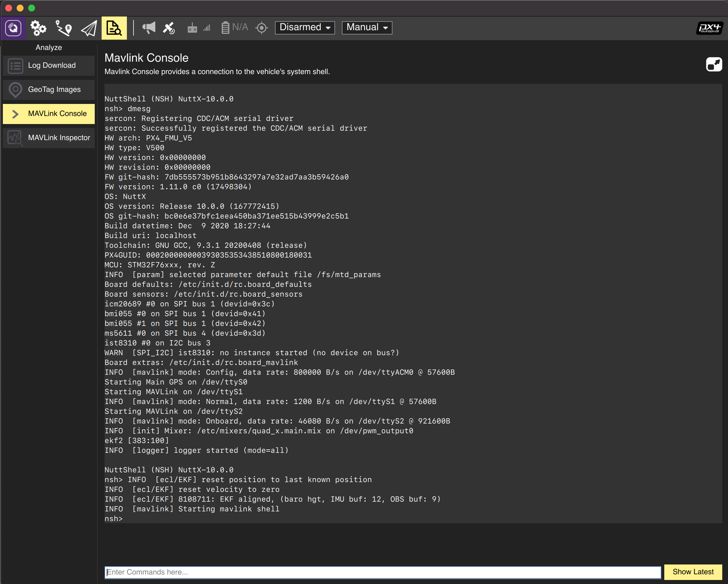
Task: Click the macOS yellow minimize button
Action: tap(20, 8)
